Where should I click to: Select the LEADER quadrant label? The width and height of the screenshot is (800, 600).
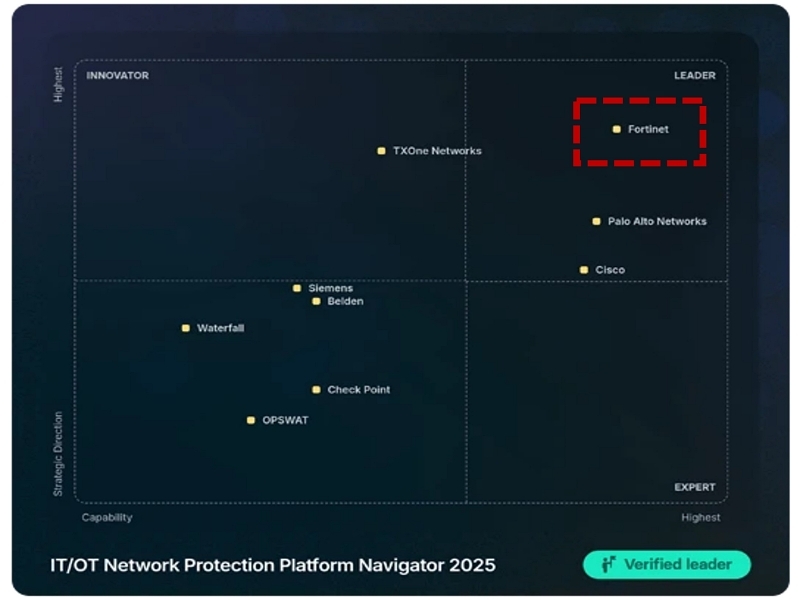694,76
